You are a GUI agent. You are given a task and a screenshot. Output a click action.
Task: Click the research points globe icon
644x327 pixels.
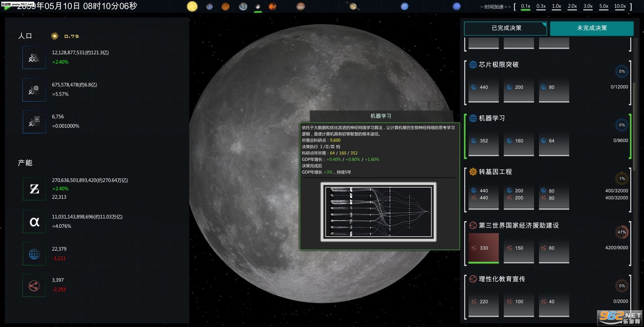tap(34, 254)
